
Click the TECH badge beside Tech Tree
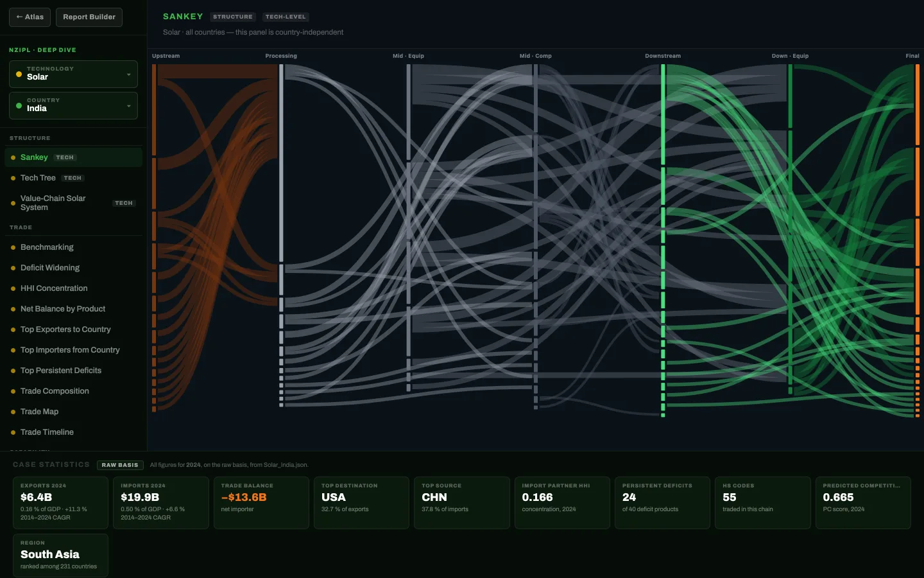[73, 178]
